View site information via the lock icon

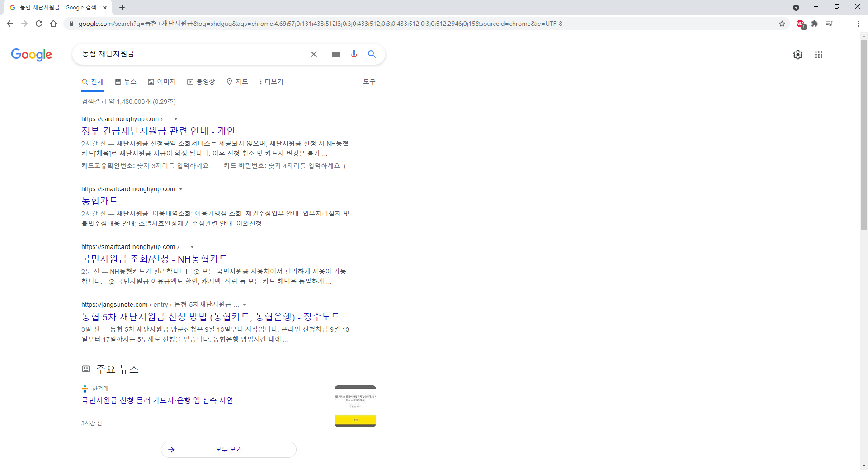(x=71, y=23)
